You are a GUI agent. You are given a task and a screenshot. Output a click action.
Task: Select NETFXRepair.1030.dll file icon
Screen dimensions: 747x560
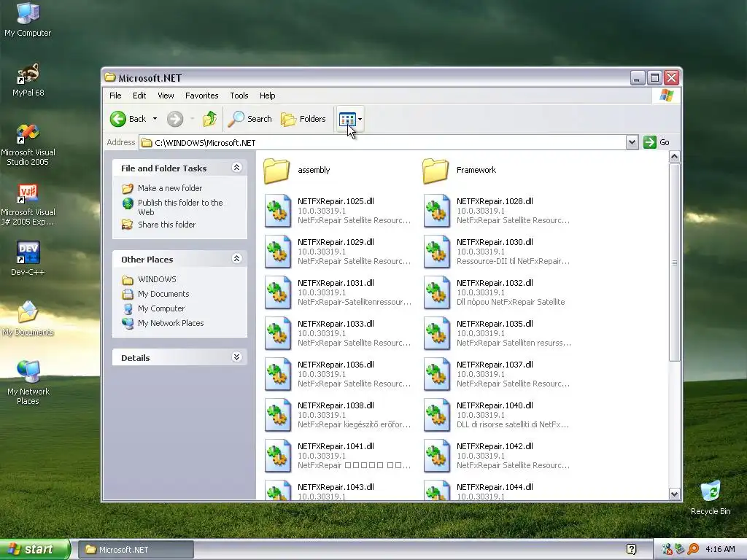436,252
